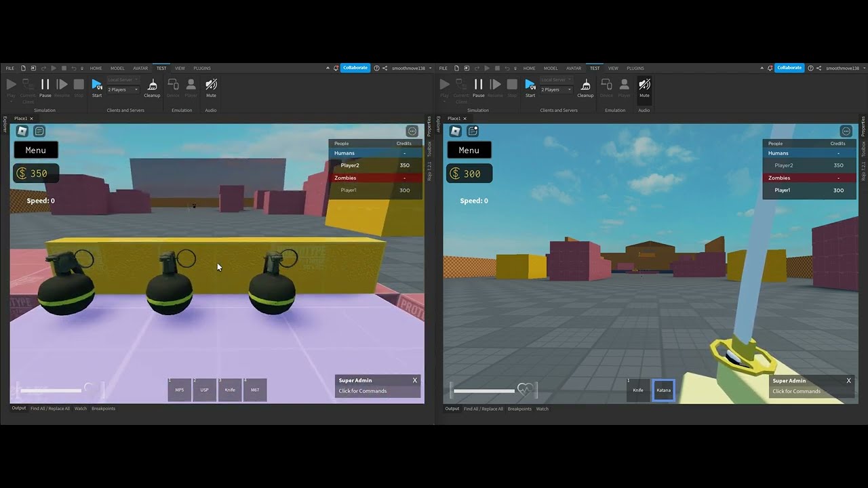Open Toolbox side panel in right window
The width and height of the screenshot is (868, 488).
pos(863,148)
